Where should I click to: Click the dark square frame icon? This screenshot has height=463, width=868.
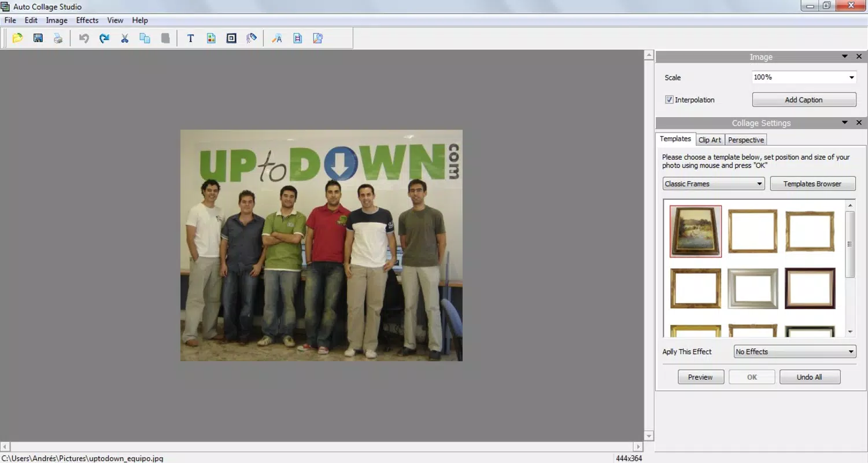point(231,38)
